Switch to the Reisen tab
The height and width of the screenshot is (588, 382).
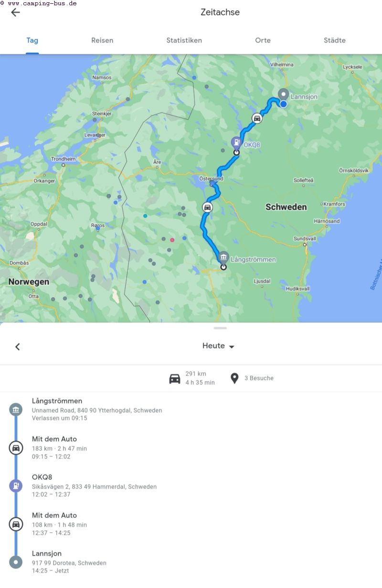pyautogui.click(x=102, y=41)
